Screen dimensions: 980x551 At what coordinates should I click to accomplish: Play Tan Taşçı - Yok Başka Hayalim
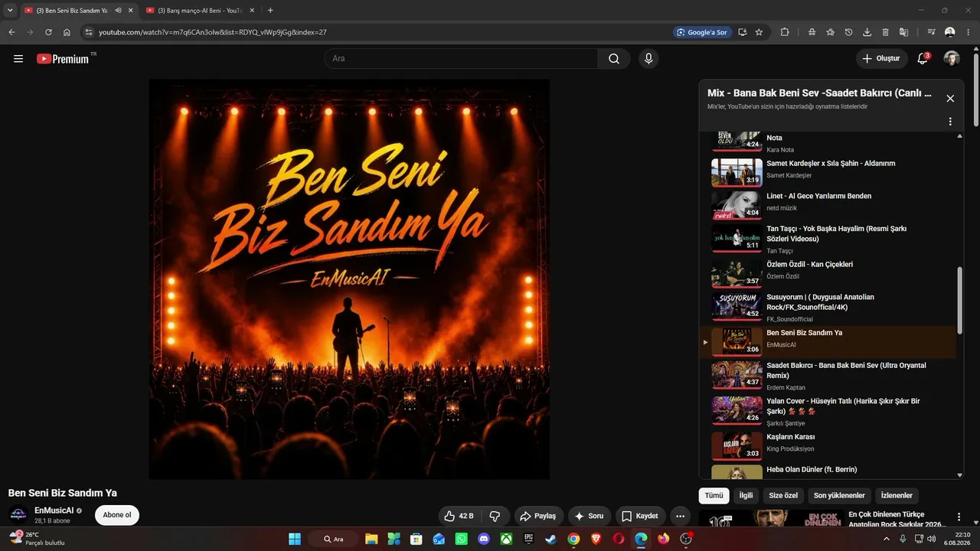830,239
